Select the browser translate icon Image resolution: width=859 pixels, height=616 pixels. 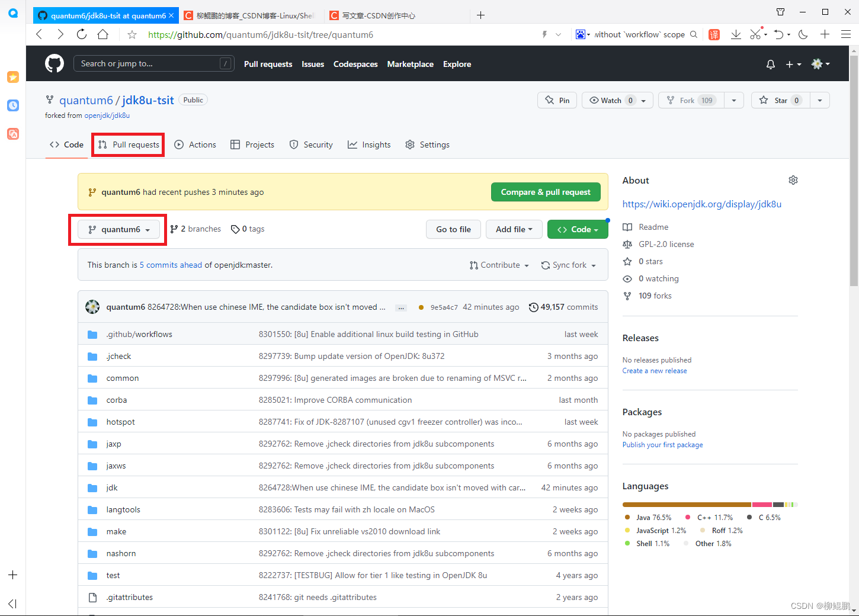(x=714, y=34)
